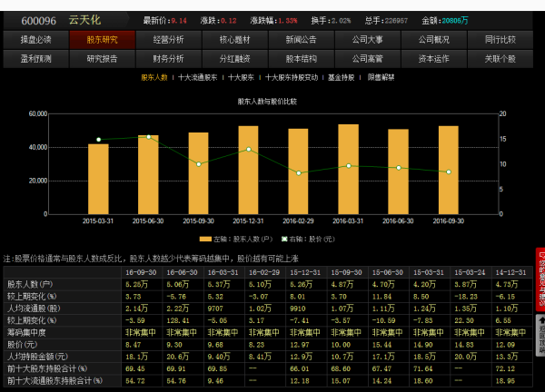Click the 15-03-24 column header

pyautogui.click(x=470, y=272)
